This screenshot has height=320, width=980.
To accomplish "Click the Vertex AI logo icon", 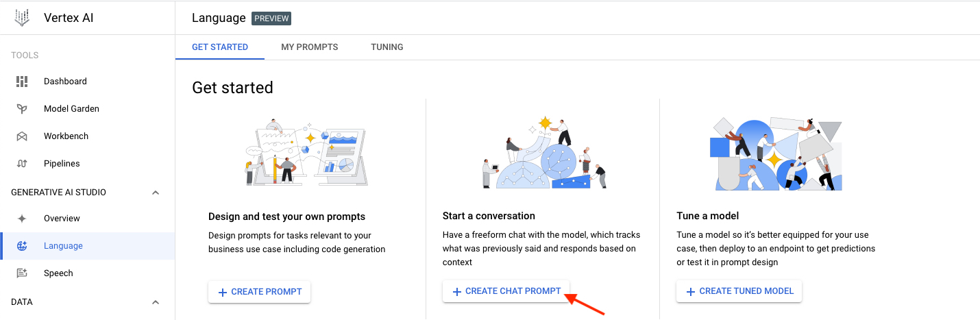I will click(x=22, y=18).
